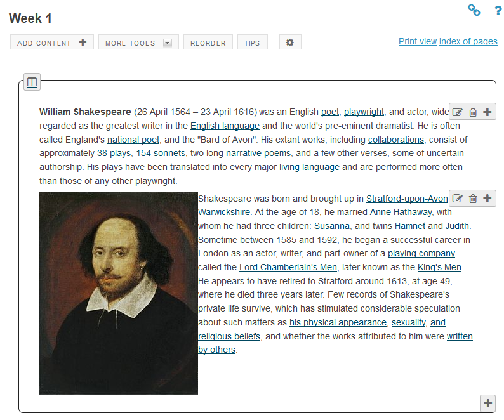Open help via question mark icon

click(498, 10)
